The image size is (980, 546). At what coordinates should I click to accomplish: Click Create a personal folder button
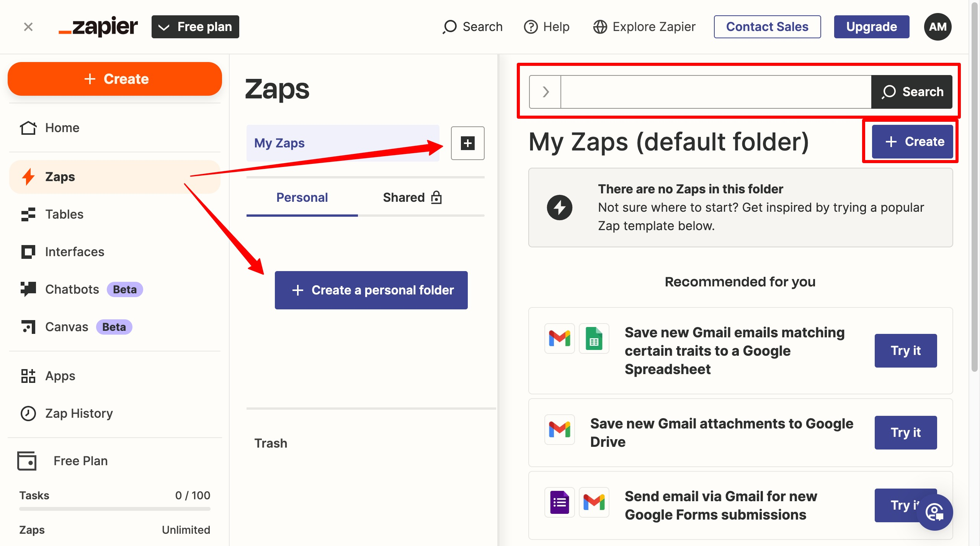click(371, 290)
